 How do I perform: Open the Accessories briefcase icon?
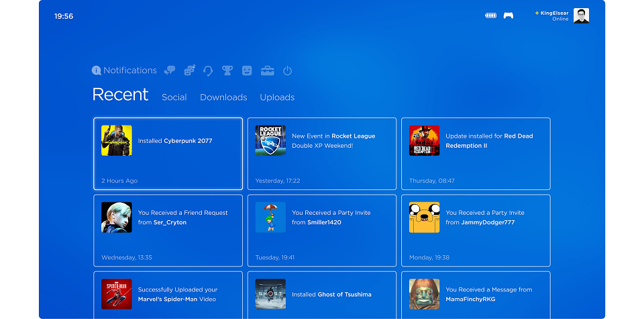tap(268, 71)
